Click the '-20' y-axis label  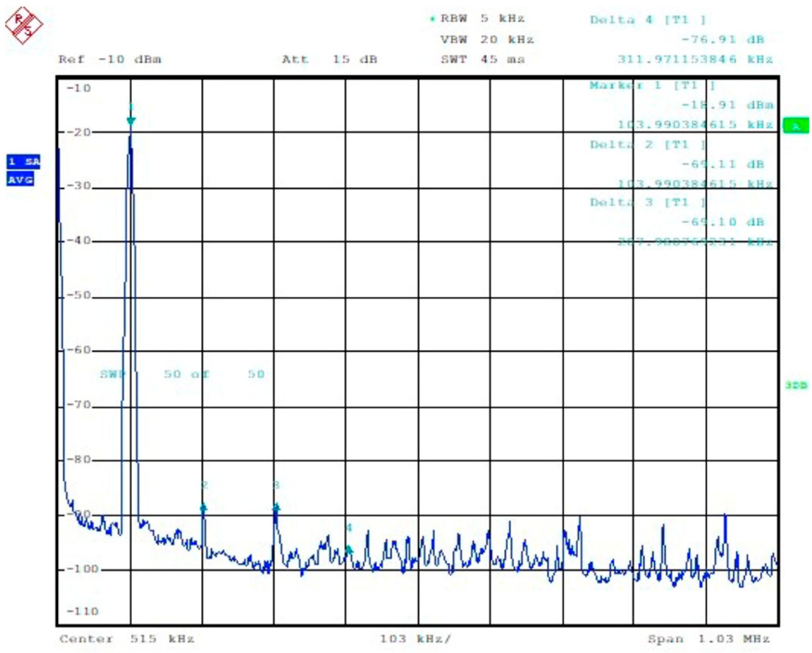[79, 132]
